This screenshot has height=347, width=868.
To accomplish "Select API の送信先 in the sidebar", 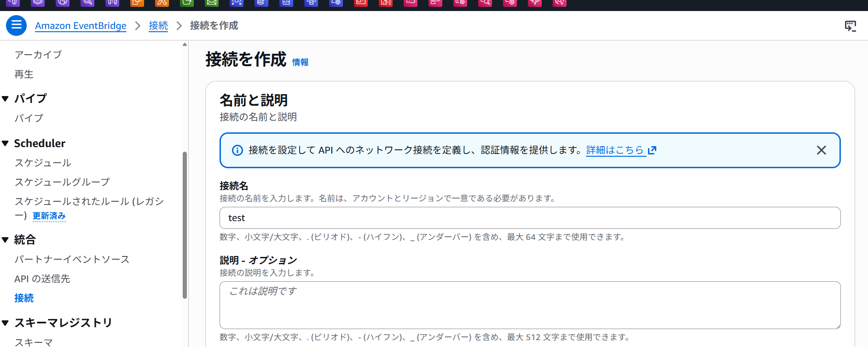I will (42, 279).
